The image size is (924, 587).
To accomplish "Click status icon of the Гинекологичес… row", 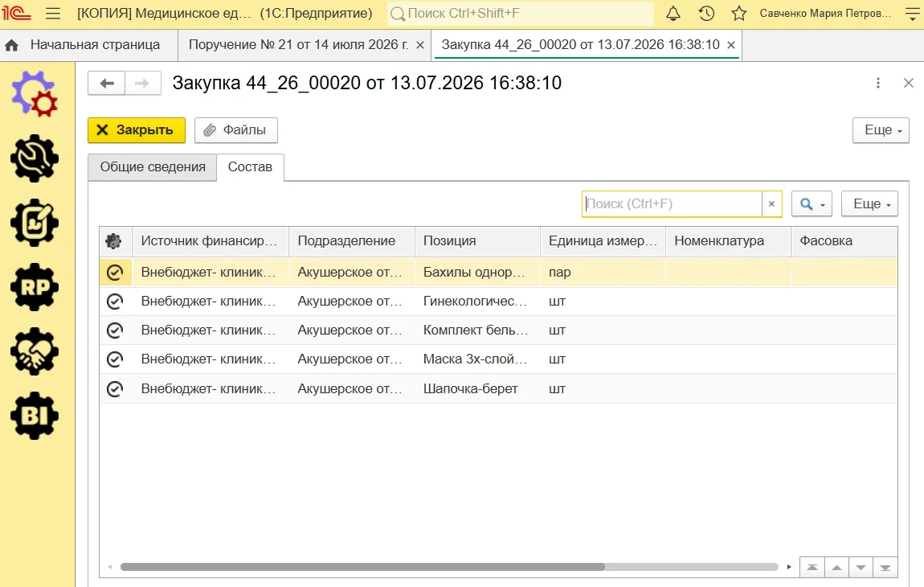I will [115, 301].
